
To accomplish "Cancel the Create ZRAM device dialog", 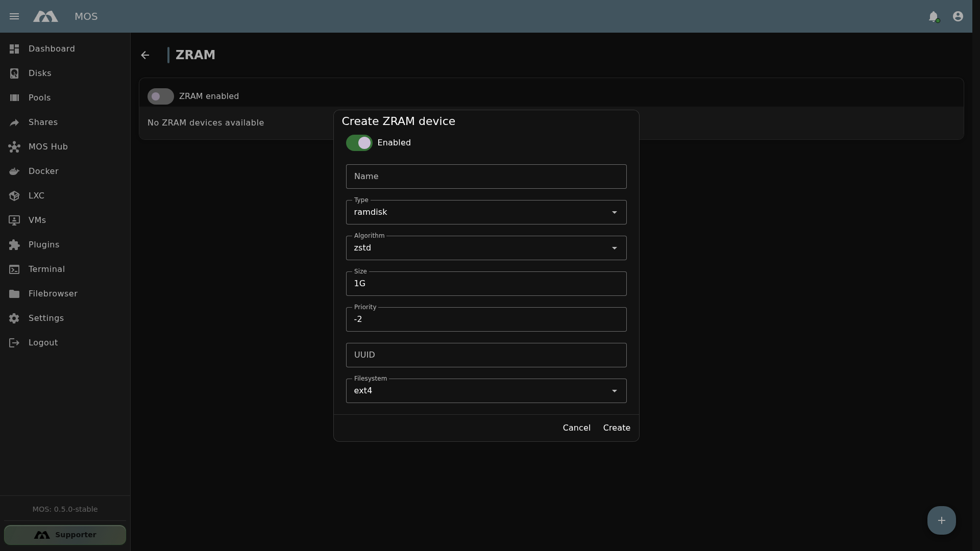I will tap(576, 428).
